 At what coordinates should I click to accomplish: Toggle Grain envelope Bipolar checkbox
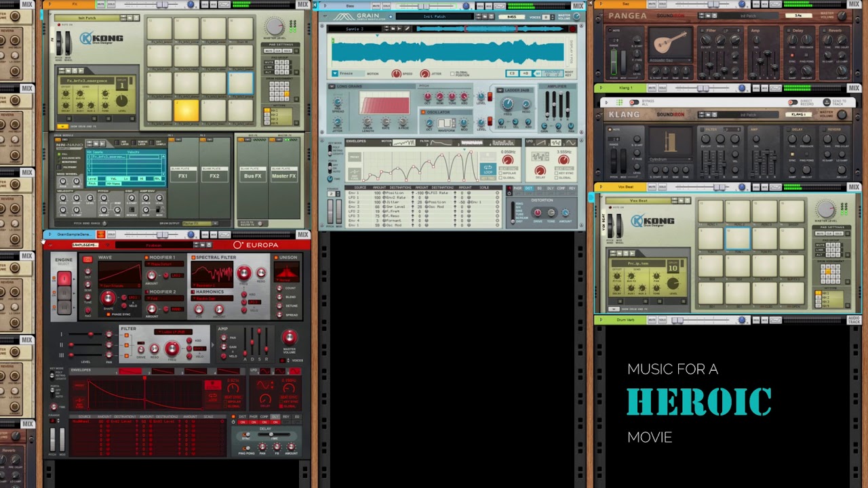(500, 173)
